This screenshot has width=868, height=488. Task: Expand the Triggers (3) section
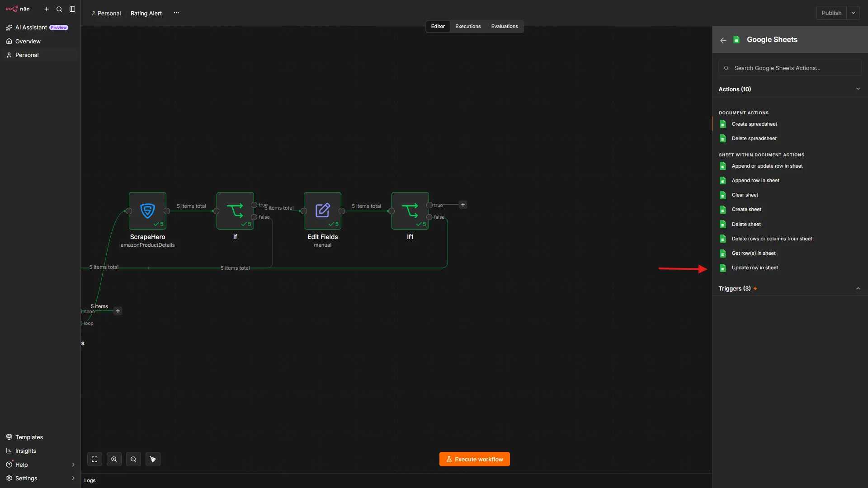tap(858, 288)
